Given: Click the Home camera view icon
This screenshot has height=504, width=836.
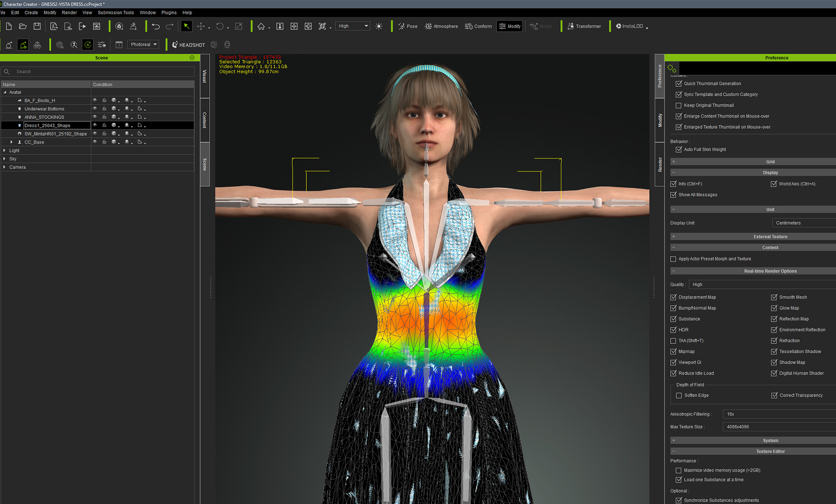Looking at the screenshot, I should coord(261,27).
